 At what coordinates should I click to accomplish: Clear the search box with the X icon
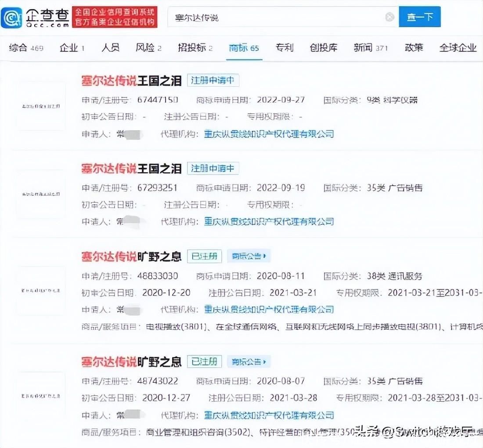click(x=389, y=17)
